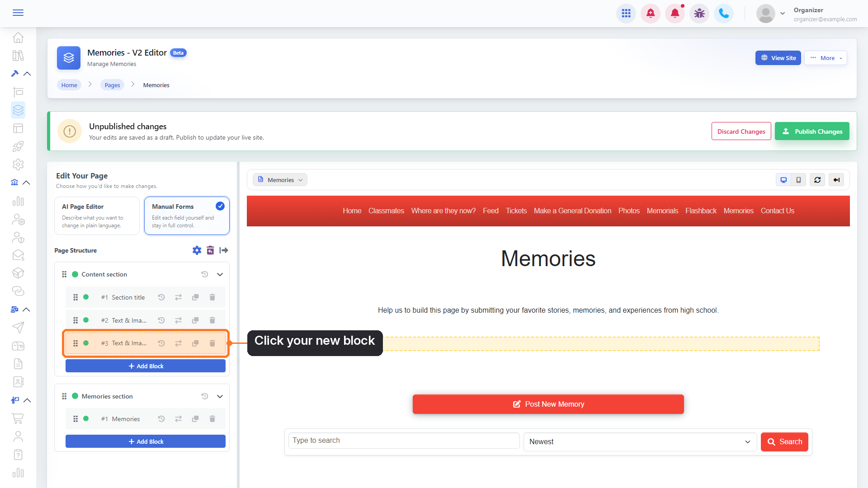
Task: Delete the #1 Memories block
Action: [x=212, y=419]
